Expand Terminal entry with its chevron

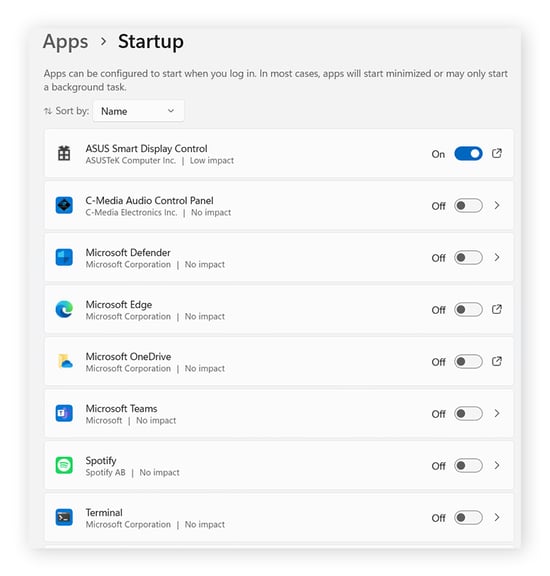coord(497,517)
